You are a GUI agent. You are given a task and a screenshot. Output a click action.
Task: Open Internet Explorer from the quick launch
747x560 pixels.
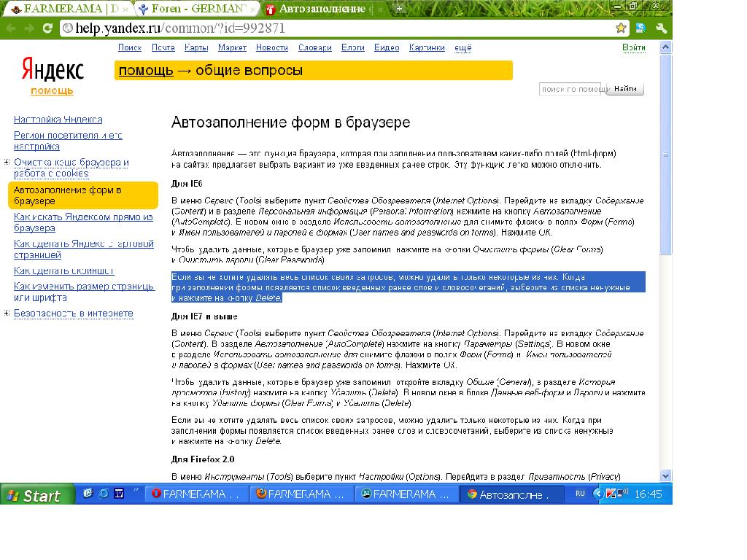coord(104,494)
